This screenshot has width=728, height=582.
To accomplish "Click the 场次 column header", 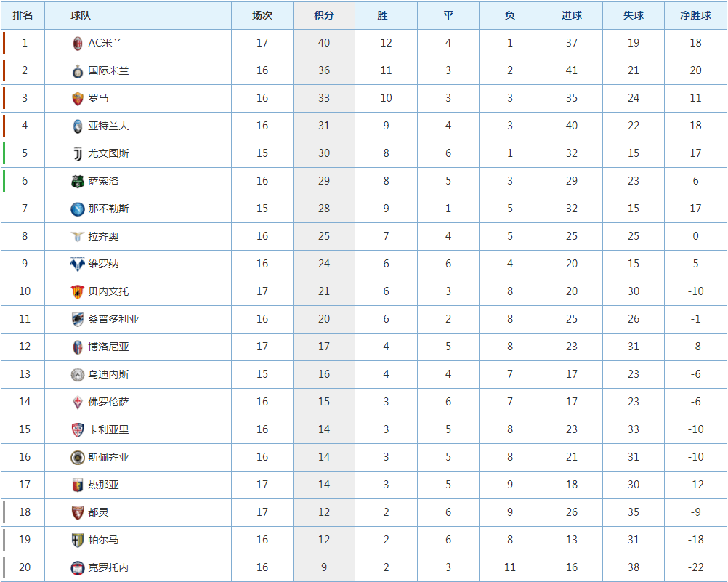I will (x=262, y=15).
